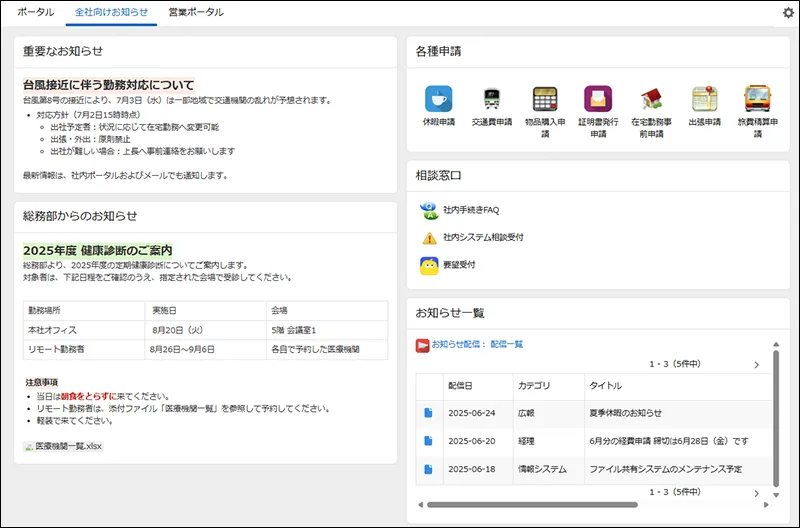Open 物品購入申請 calculator icon

click(x=545, y=98)
